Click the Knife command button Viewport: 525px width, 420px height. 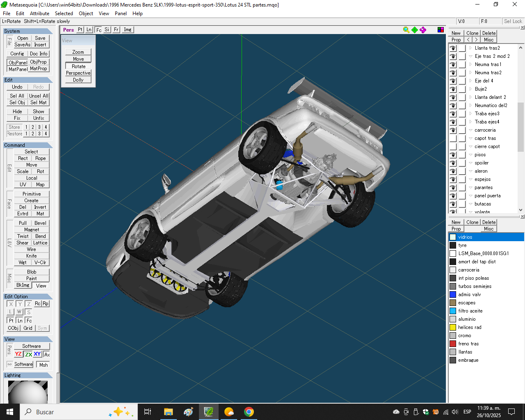(x=32, y=256)
